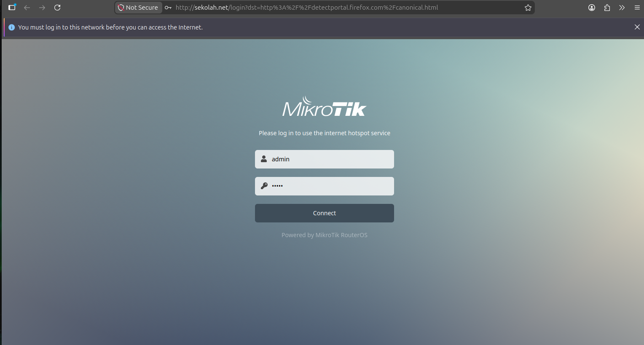Click the user icon in username field

[x=264, y=159]
